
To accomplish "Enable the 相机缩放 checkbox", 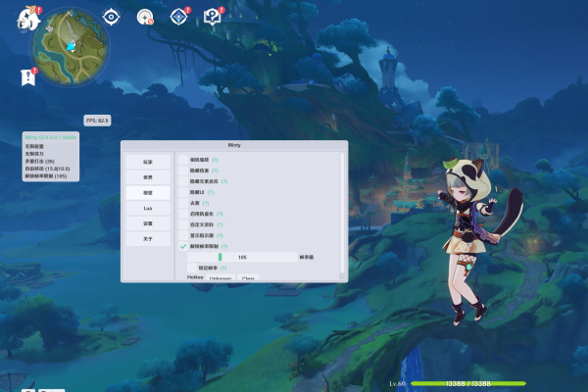I will pyautogui.click(x=183, y=160).
